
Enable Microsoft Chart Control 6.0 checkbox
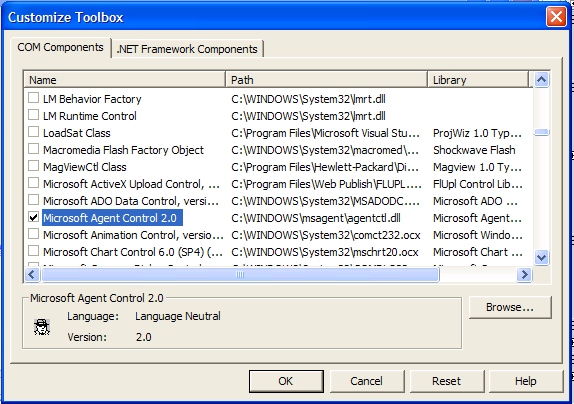[33, 251]
